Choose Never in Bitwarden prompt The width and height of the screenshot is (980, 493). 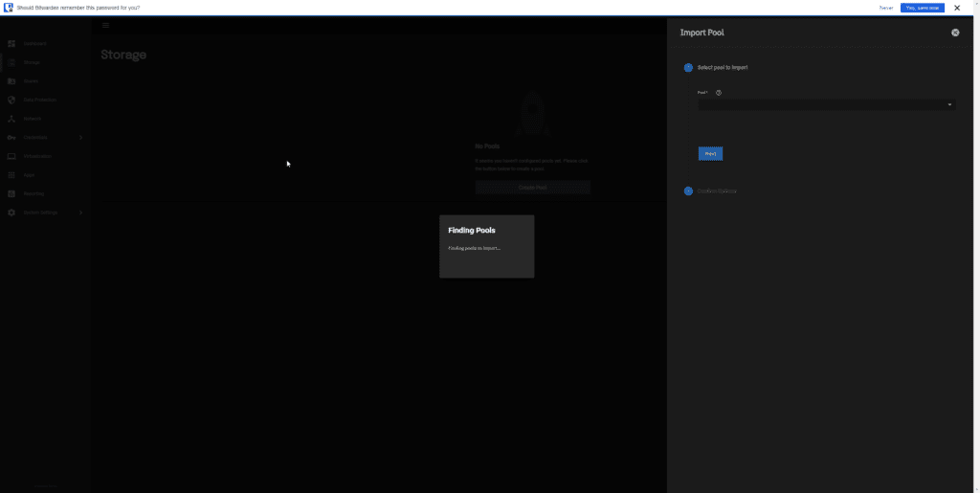click(x=886, y=8)
